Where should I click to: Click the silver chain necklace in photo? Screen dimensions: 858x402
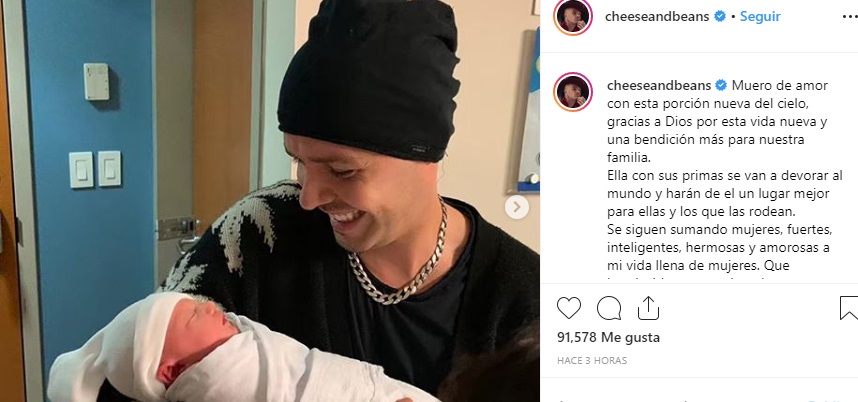399,257
